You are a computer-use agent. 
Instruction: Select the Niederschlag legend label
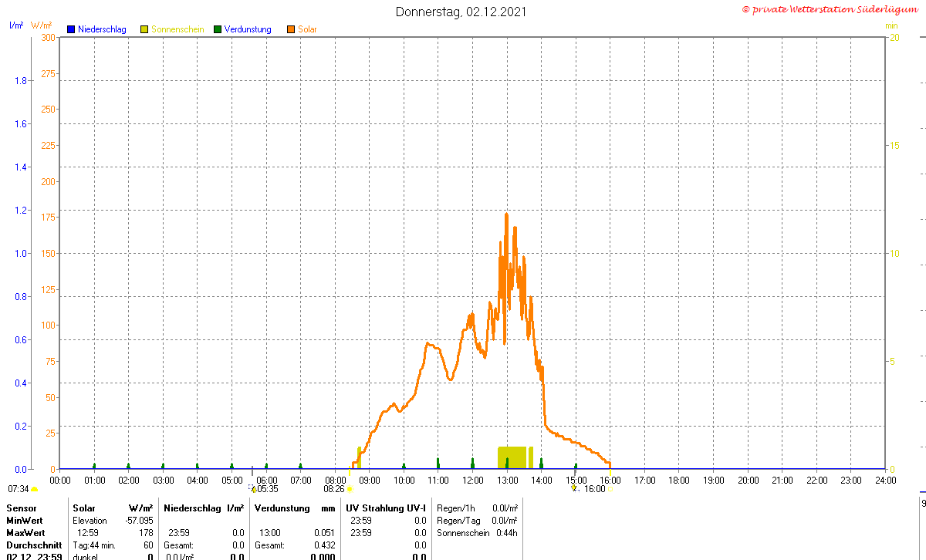pyautogui.click(x=102, y=29)
